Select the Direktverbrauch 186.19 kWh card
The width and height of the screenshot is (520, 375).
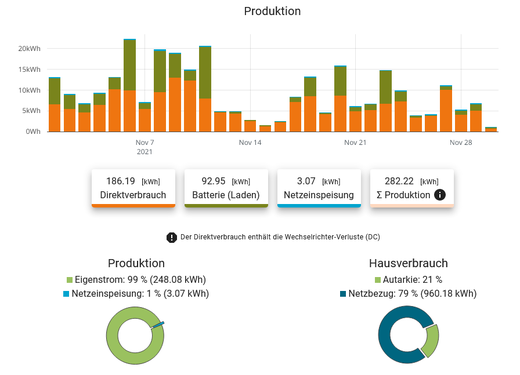(133, 188)
